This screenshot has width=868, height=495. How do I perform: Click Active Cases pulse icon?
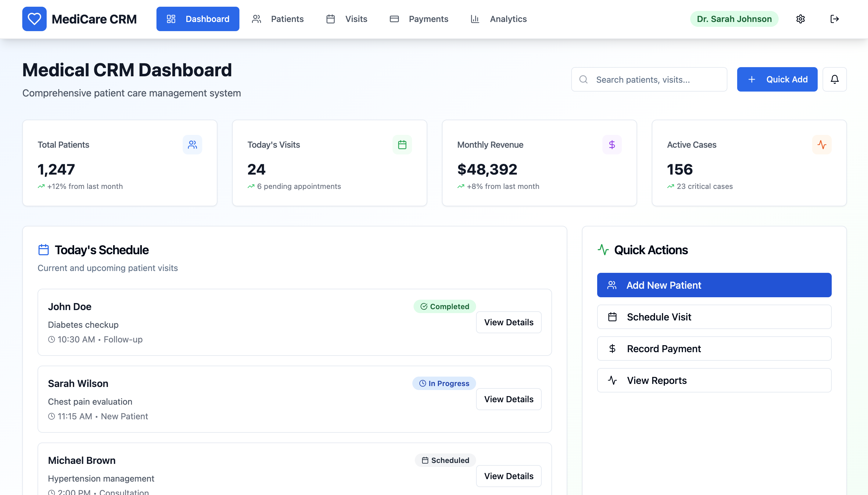821,145
